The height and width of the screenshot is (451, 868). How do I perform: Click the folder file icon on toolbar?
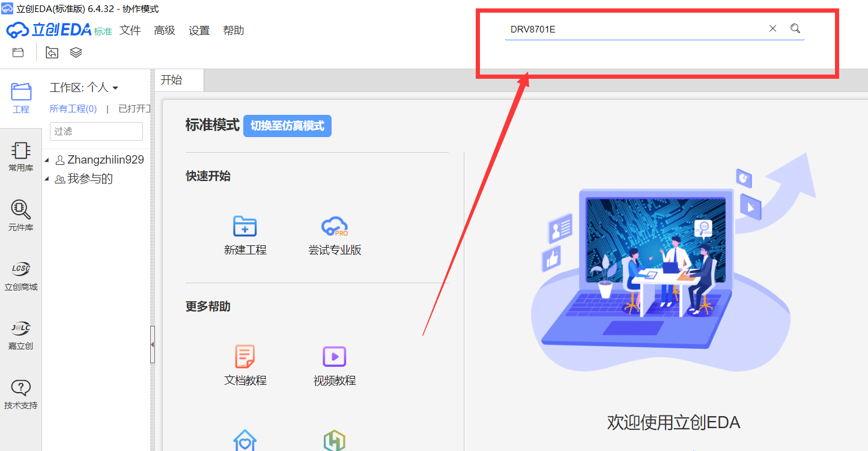coord(17,52)
